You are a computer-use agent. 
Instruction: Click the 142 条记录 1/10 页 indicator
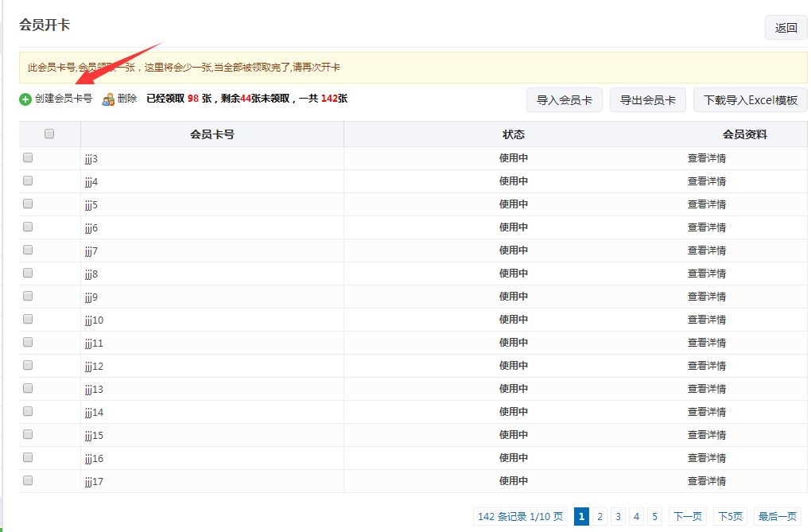(x=520, y=516)
